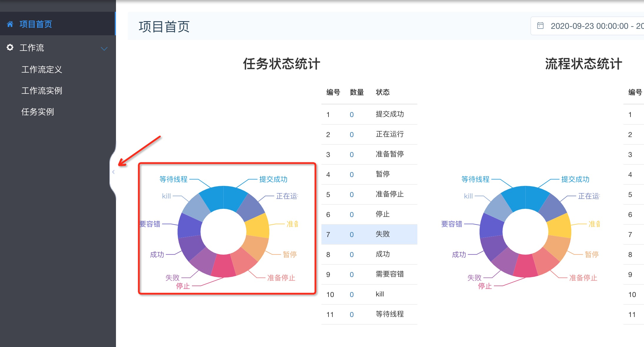Collapse the sidebar using the left arrow handle
This screenshot has width=644, height=347.
tap(114, 172)
